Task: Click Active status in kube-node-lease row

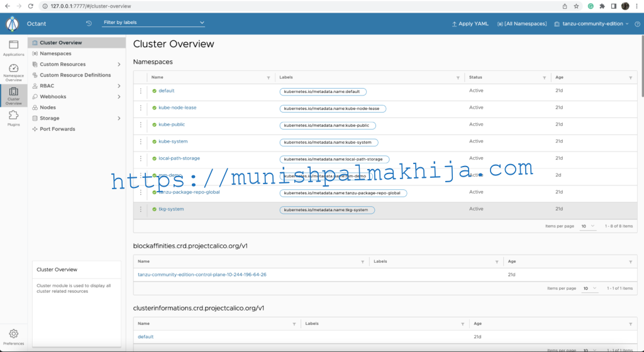Action: click(x=476, y=107)
